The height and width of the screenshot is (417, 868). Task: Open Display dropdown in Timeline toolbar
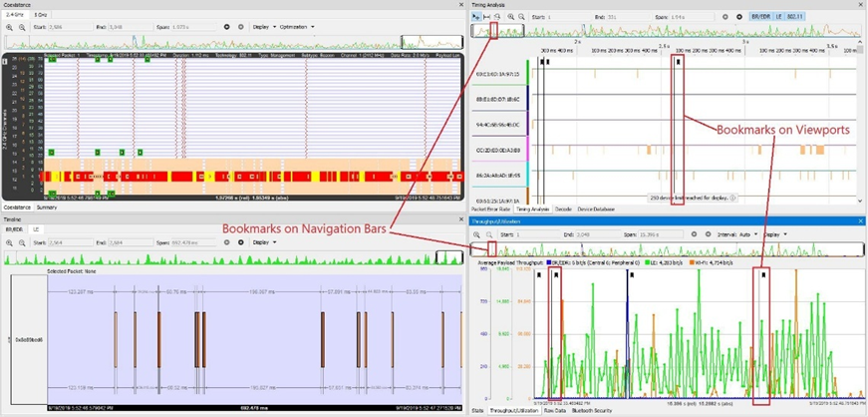click(263, 242)
